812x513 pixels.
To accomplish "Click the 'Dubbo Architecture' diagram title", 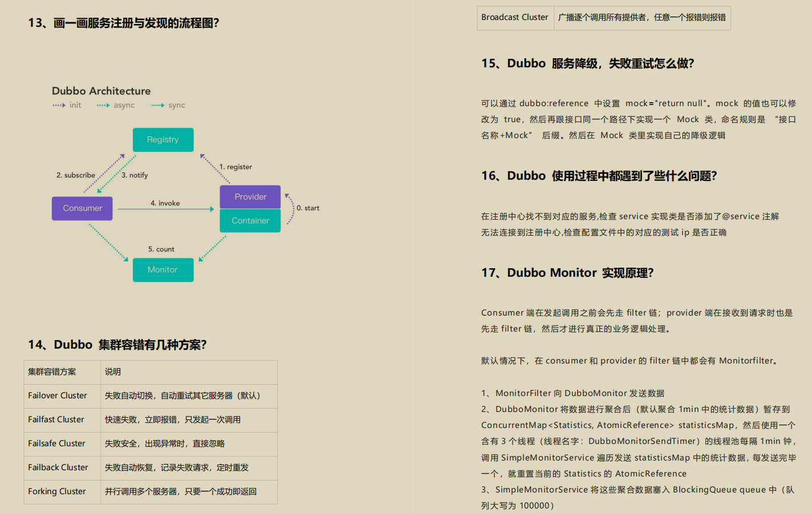I will (101, 91).
